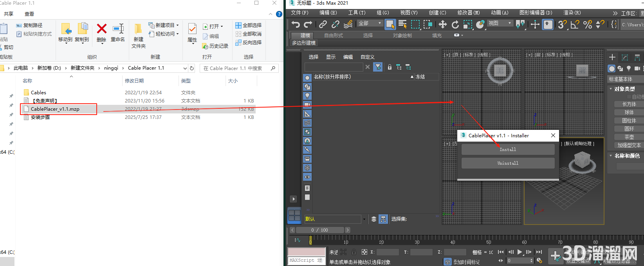Viewport: 644px width, 266px height.
Task: Click the Use Pivot Point Center icon
Action: tap(520, 24)
